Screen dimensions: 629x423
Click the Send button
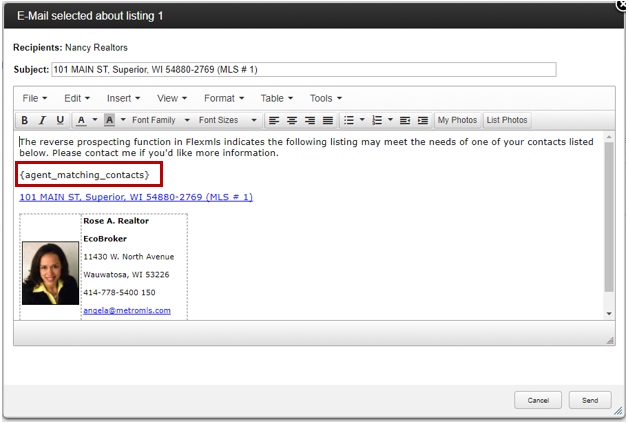click(x=590, y=400)
